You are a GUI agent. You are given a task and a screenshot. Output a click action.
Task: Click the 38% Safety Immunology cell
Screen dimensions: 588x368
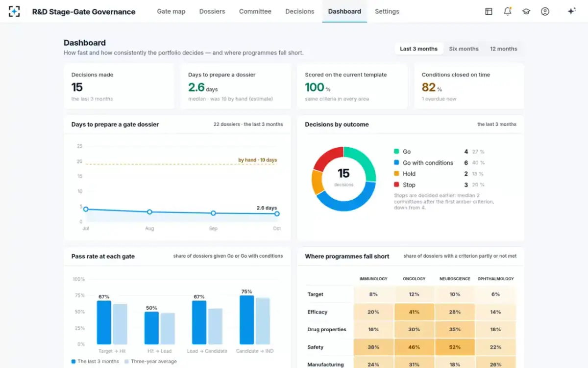(373, 347)
